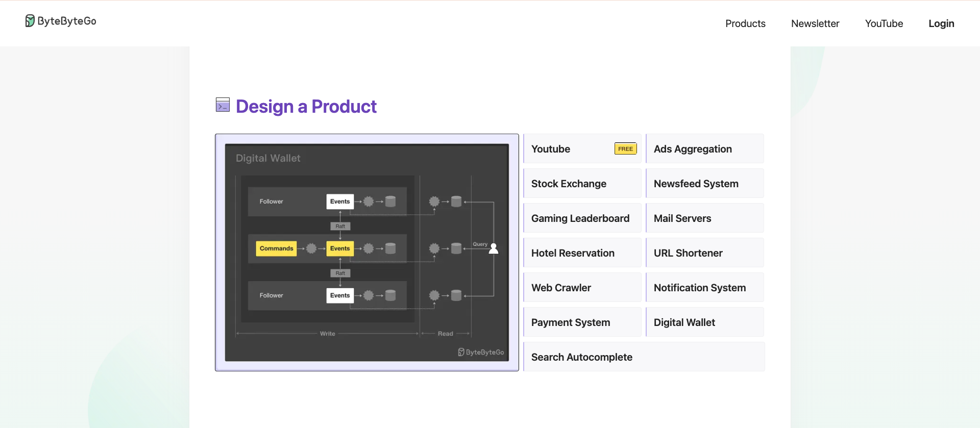The width and height of the screenshot is (980, 428).
Task: Open the Products menu
Action: coord(745,23)
